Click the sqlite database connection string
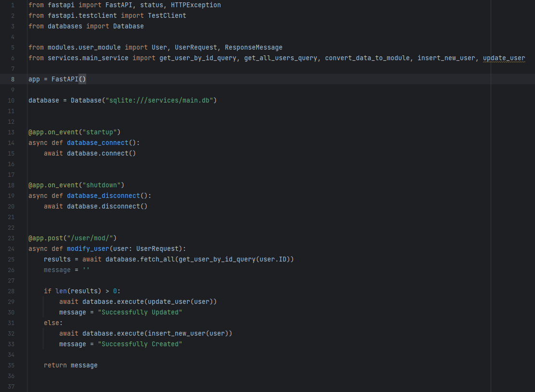The image size is (535, 392). click(x=159, y=100)
